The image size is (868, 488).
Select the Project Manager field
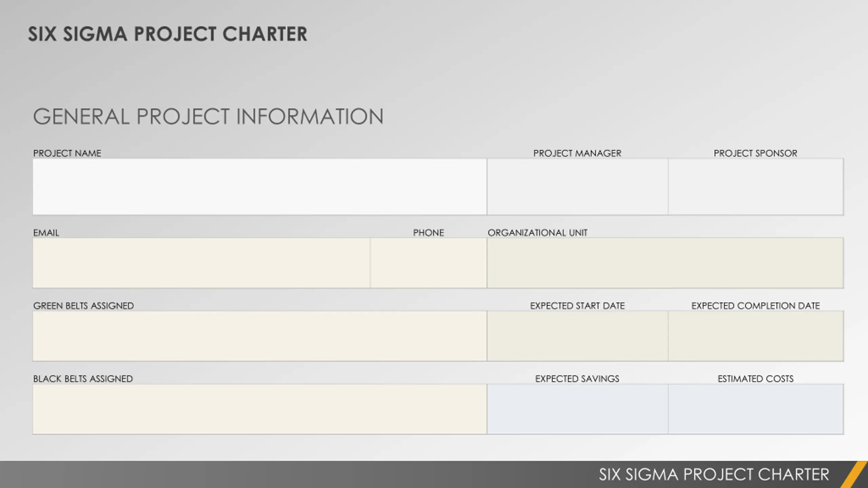pyautogui.click(x=577, y=186)
